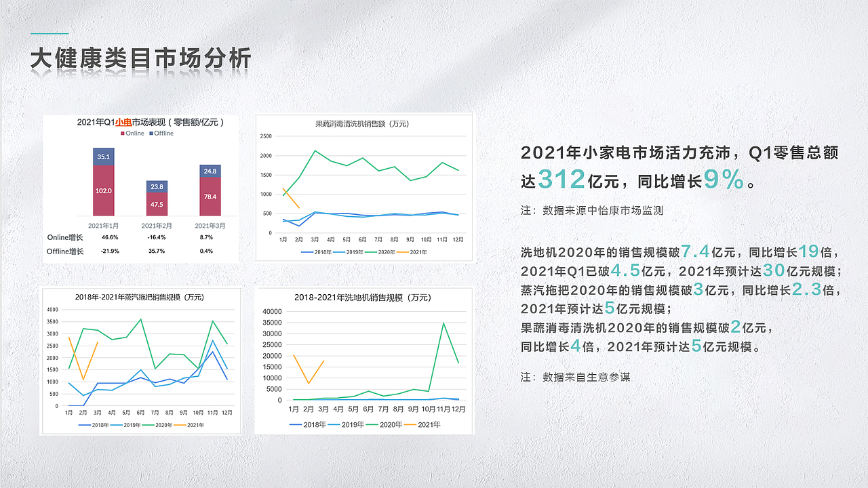Image resolution: width=868 pixels, height=488 pixels.
Task: Click the 2500 axis label in 果蔬 chart
Action: pos(266,136)
